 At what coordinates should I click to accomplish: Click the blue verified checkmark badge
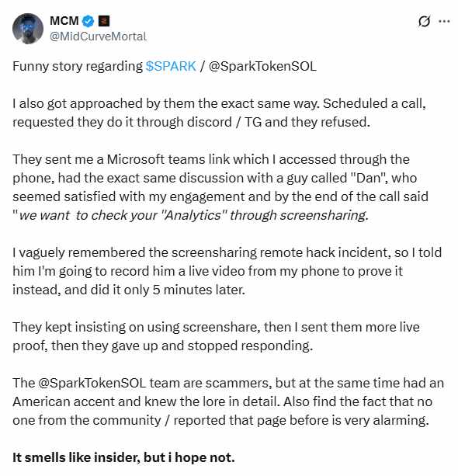click(88, 21)
